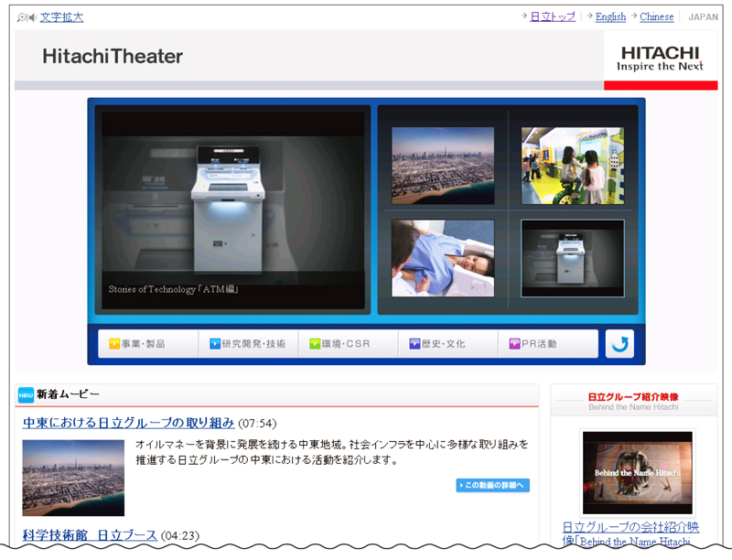Switch to the Chinese site link
Viewport: 732px width, 560px height.
point(656,16)
